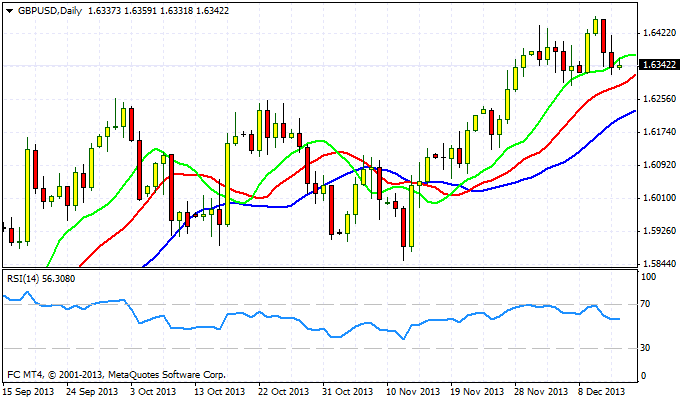Click the 15 Sep 2013 date label
Image resolution: width=680 pixels, height=400 pixels.
28,391
